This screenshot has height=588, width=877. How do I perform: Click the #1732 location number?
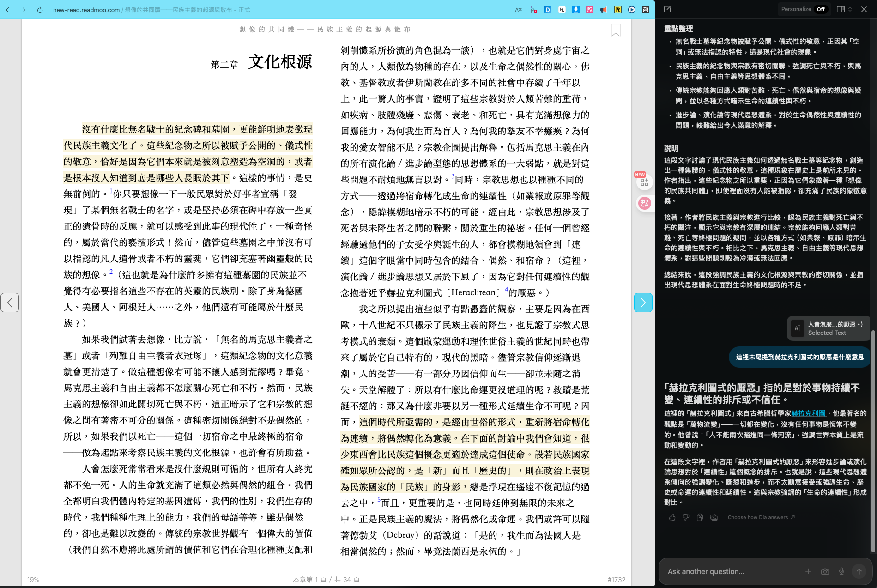[x=617, y=580]
